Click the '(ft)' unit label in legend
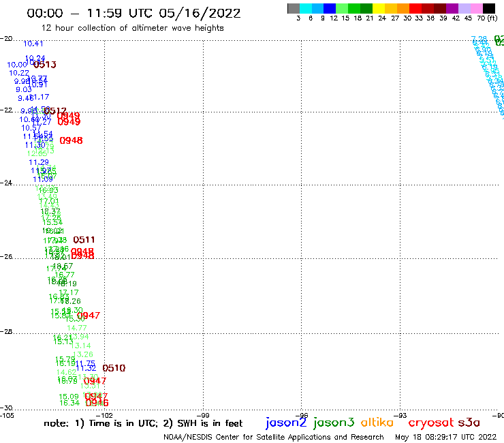This screenshot has width=504, height=443. [492, 18]
